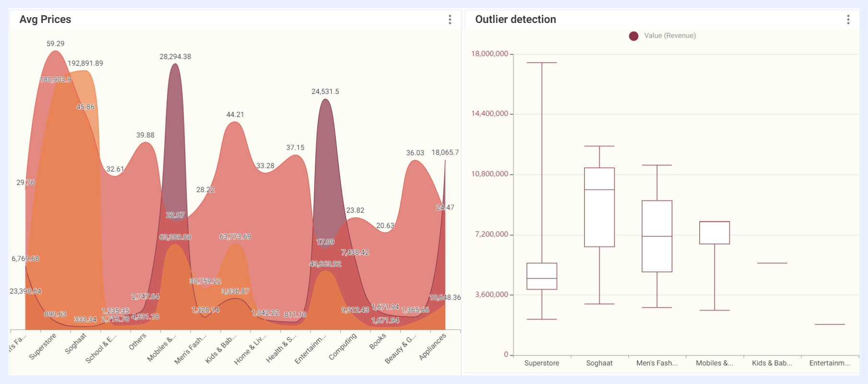
Task: Click the 63,389.89 data label
Action: coord(175,237)
